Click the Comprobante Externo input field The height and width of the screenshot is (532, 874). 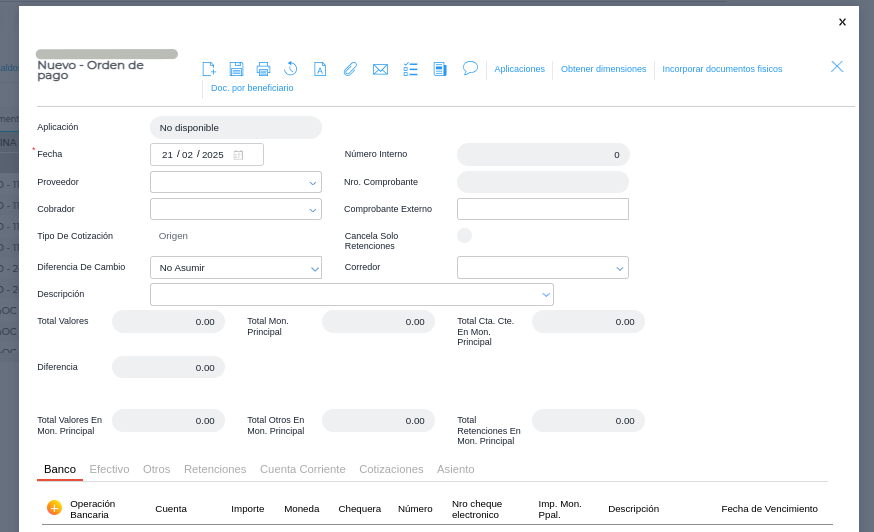(542, 209)
